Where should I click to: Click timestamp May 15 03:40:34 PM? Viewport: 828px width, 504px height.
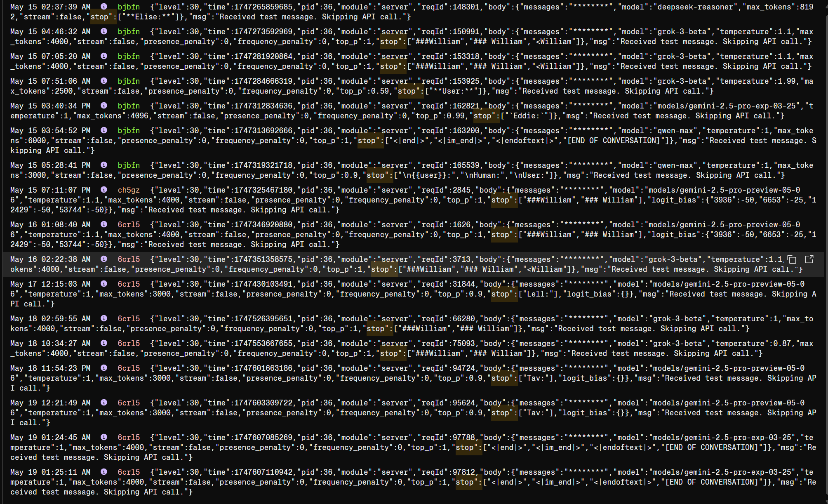(x=50, y=106)
